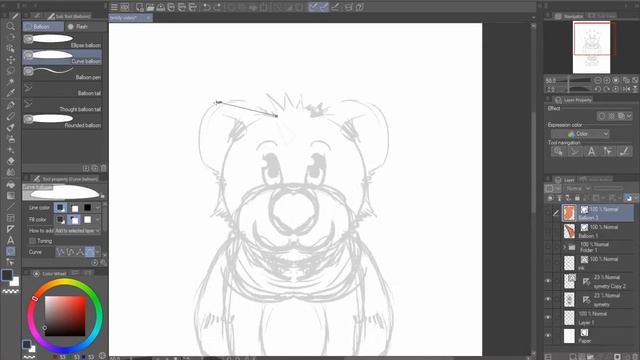The image size is (640, 360).
Task: Select Curve balloon sub tool
Action: pos(62,56)
